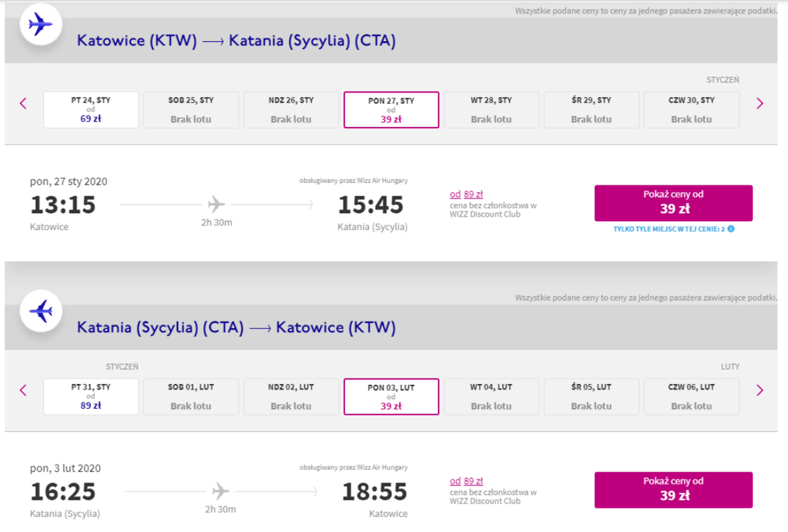
Task: Select PT 31 STY return date for 89 zł
Action: 91,397
